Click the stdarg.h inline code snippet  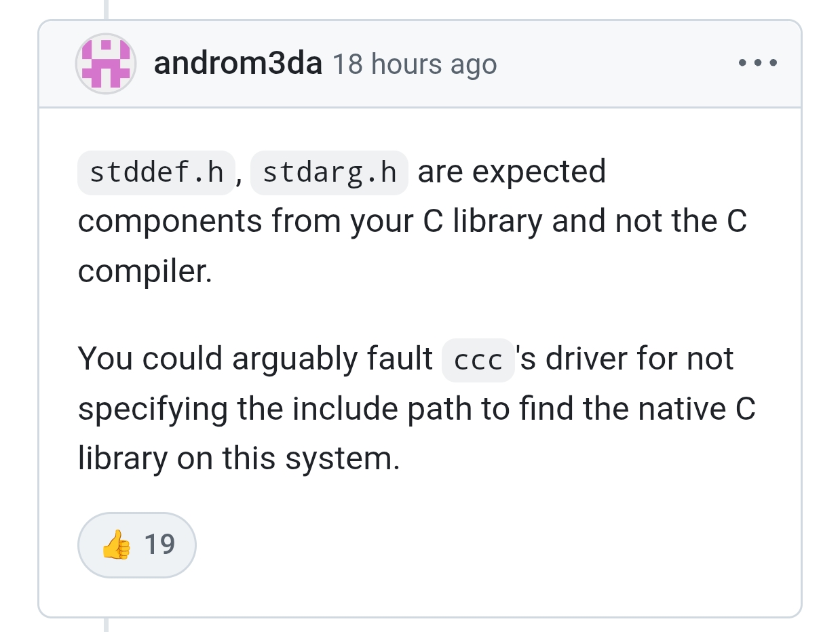click(x=329, y=173)
